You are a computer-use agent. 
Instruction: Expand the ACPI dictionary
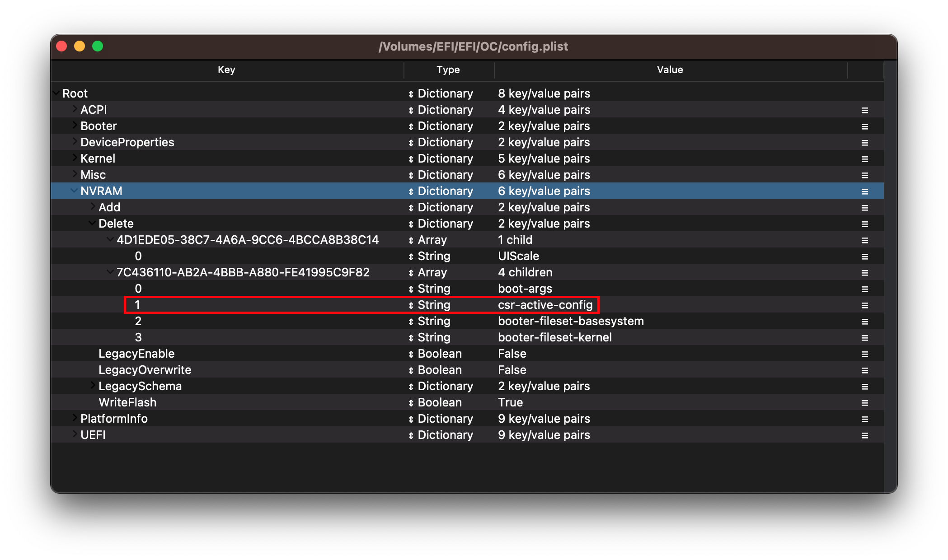(x=75, y=109)
